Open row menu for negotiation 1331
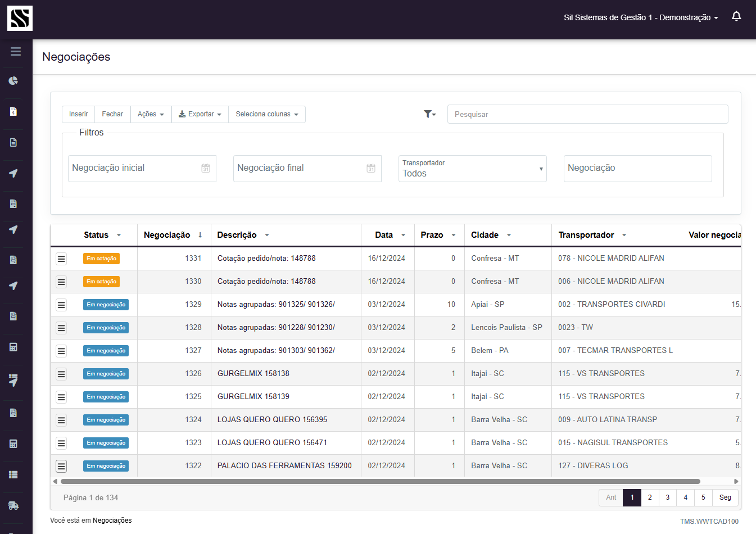The height and width of the screenshot is (534, 756). click(61, 259)
